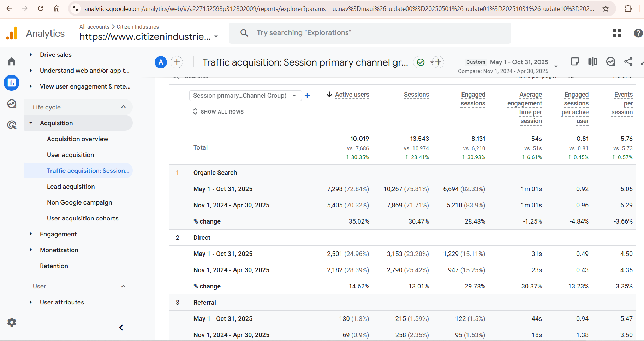Screen dimensions: 644x341
Task: Open the Home icon in left rail
Action: pos(12,62)
